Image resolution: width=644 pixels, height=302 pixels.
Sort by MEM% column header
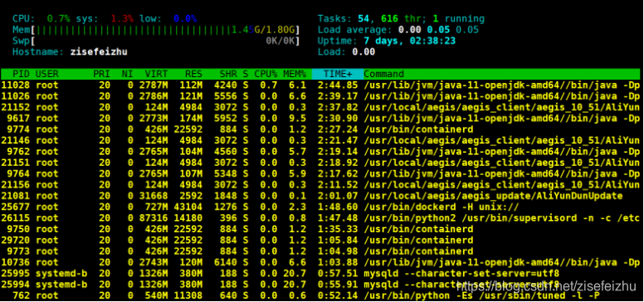click(x=295, y=75)
